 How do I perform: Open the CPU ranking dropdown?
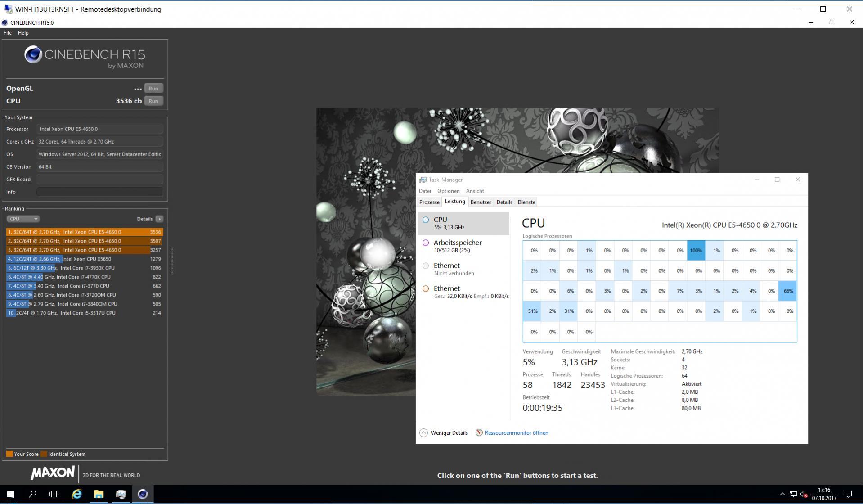[23, 219]
